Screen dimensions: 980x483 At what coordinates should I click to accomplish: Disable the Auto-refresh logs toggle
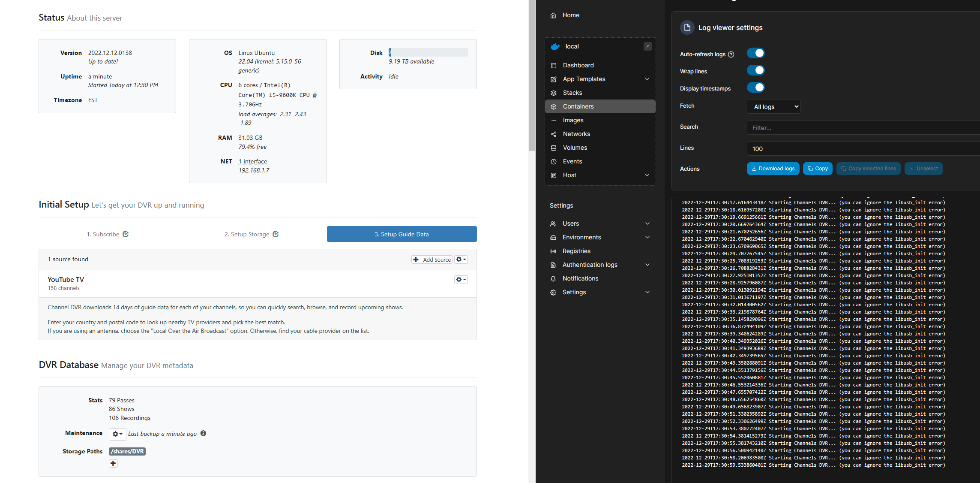click(755, 53)
